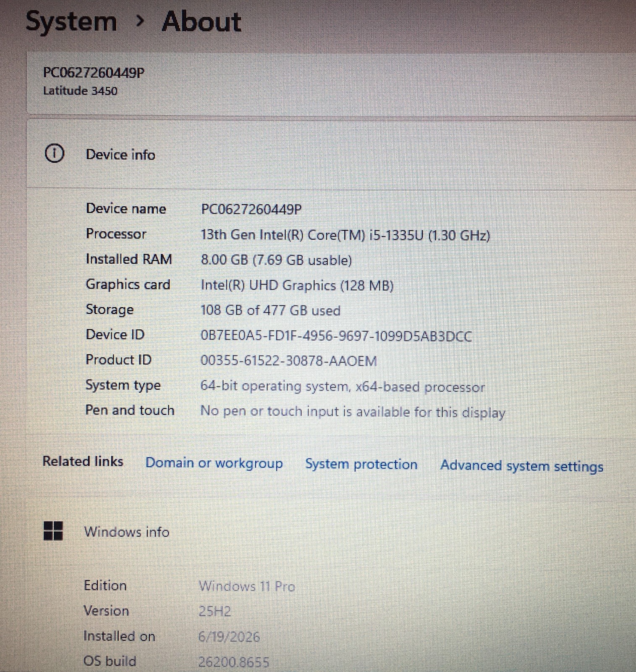Click the Processor label
Screen dimensions: 636x672
point(116,234)
